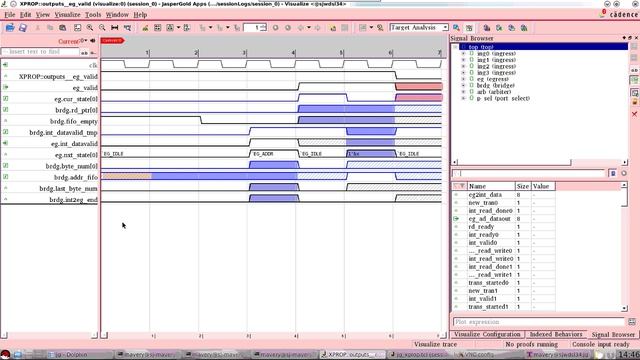
Task: Click the signal list vertical scrollbar
Action: click(624, 247)
